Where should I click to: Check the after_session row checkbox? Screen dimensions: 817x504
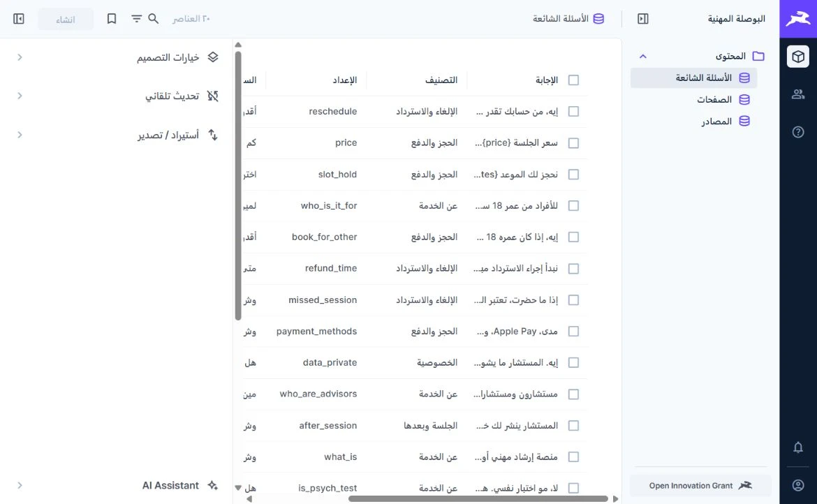coord(574,425)
